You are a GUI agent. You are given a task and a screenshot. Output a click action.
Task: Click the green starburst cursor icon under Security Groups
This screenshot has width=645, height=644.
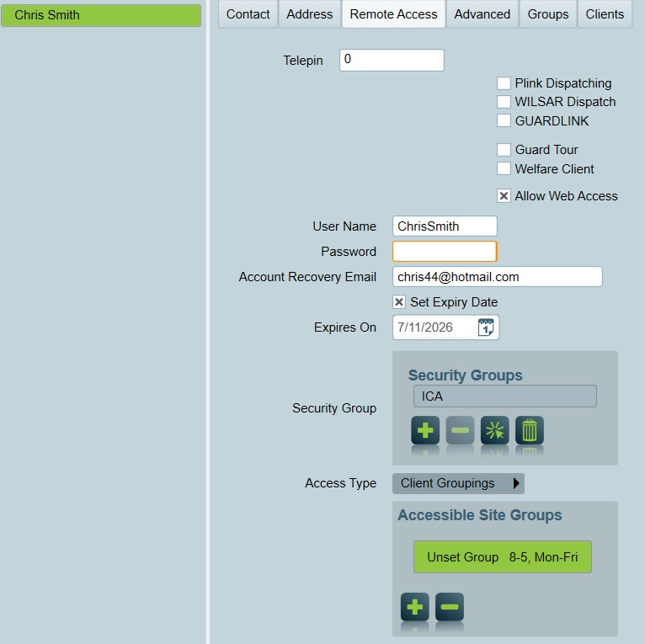point(494,430)
